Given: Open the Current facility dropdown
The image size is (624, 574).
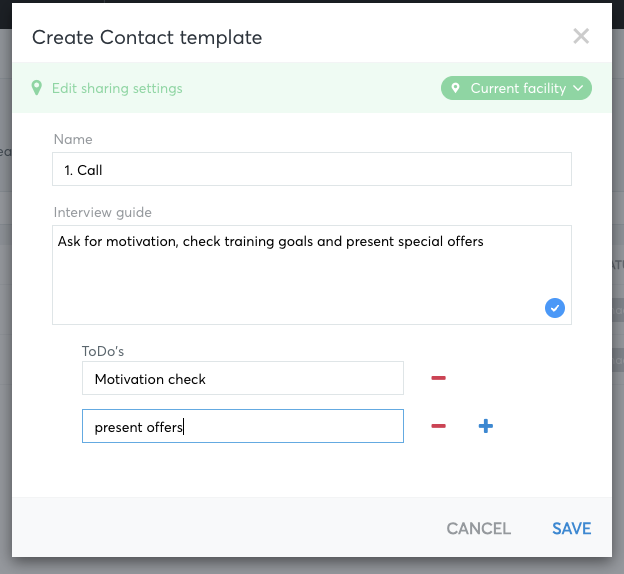Looking at the screenshot, I should pyautogui.click(x=516, y=88).
